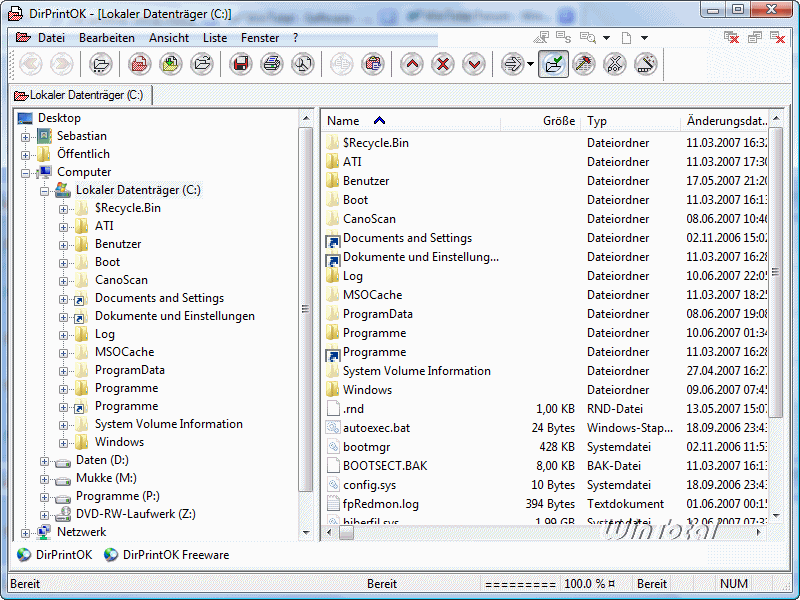This screenshot has height=600, width=800.
Task: Click the red folder icon left of Datei
Action: [x=23, y=37]
